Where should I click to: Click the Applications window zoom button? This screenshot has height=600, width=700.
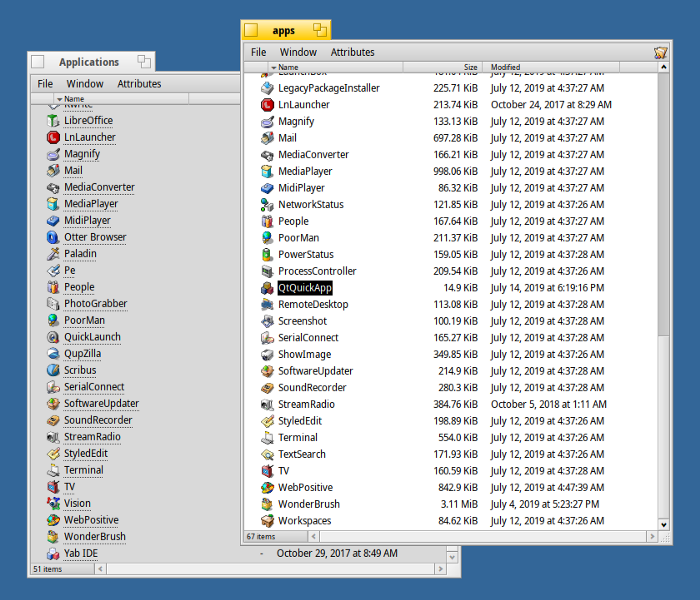pos(144,61)
